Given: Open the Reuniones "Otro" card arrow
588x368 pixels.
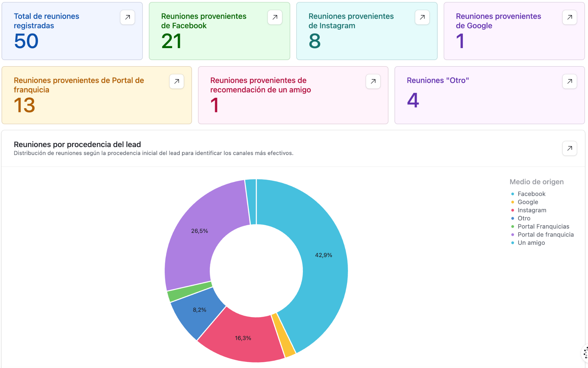Looking at the screenshot, I should pyautogui.click(x=569, y=81).
